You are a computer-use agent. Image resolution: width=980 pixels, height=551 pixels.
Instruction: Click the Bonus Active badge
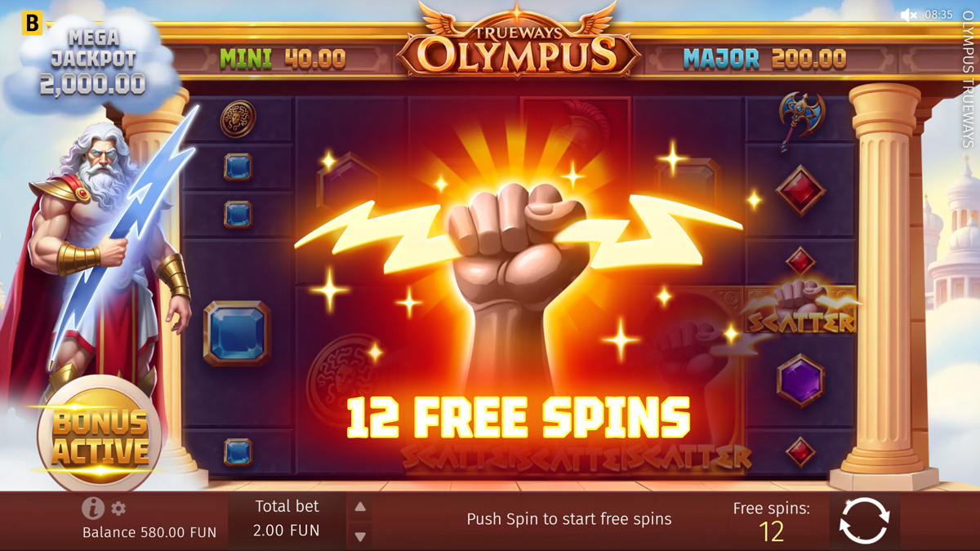coord(100,436)
